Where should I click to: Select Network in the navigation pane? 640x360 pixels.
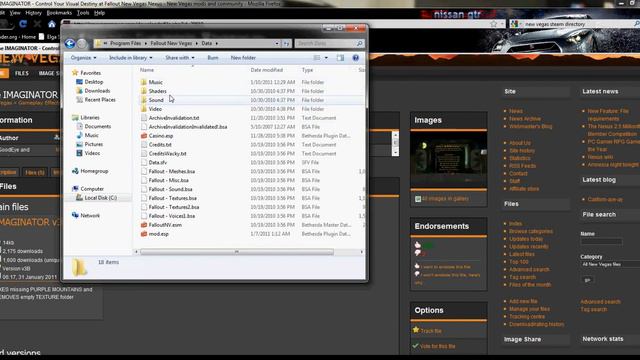tap(90, 216)
